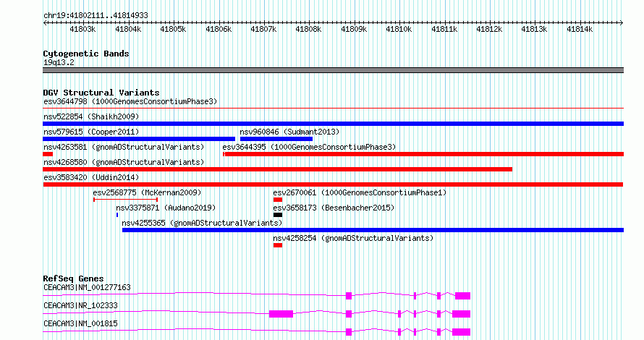
Task: Click the black esv3658173 variant block
Action: (x=278, y=215)
